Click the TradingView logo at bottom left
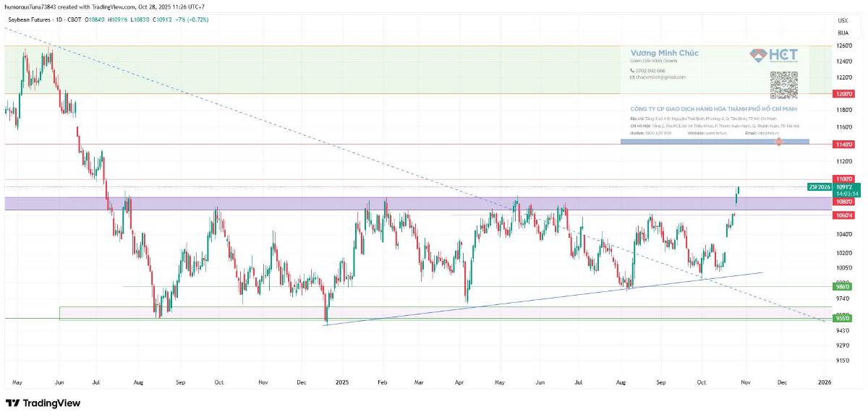Screen dimensions: 868x417 tap(43, 403)
